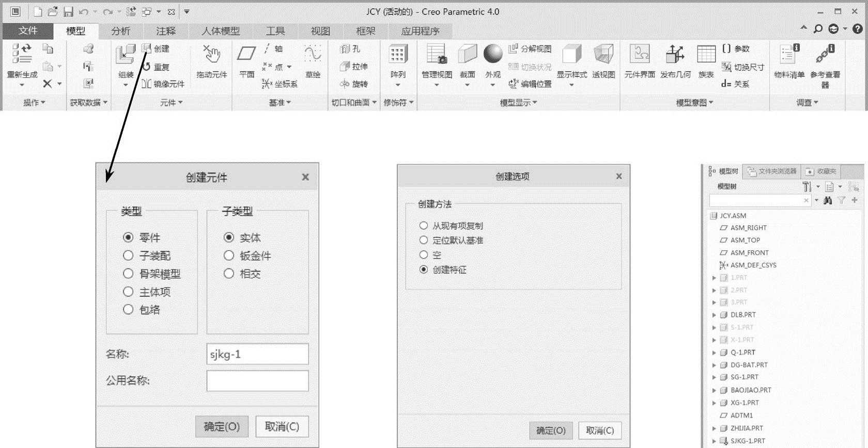The image size is (868, 448).
Task: Click the 公用名称 input field
Action: 257,381
